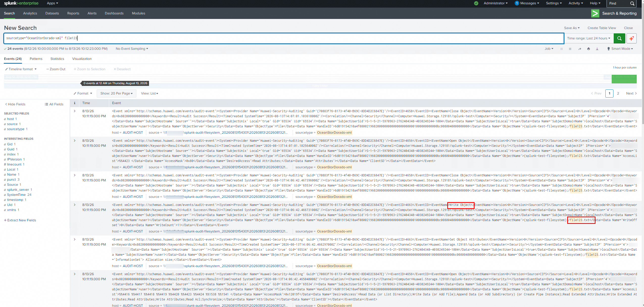The height and width of the screenshot is (307, 644).
Task: Click the search query input field
Action: pyautogui.click(x=284, y=38)
